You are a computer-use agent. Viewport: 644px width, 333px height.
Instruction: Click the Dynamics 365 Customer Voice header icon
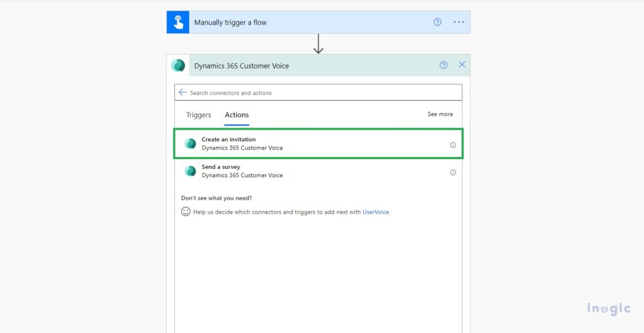click(179, 65)
